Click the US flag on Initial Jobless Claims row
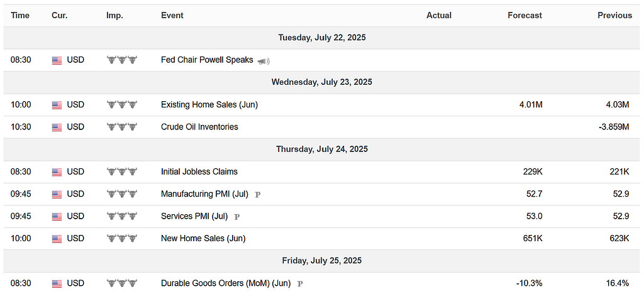This screenshot has width=644, height=294. click(x=57, y=172)
